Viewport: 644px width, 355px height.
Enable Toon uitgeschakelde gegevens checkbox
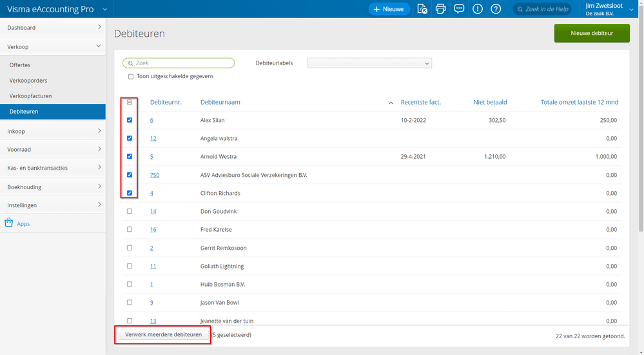click(x=131, y=77)
